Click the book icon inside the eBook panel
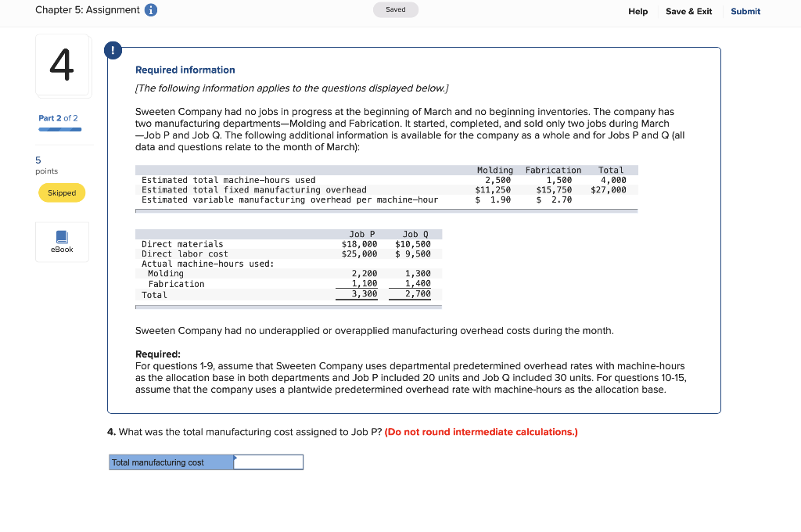The width and height of the screenshot is (801, 532). tap(62, 236)
